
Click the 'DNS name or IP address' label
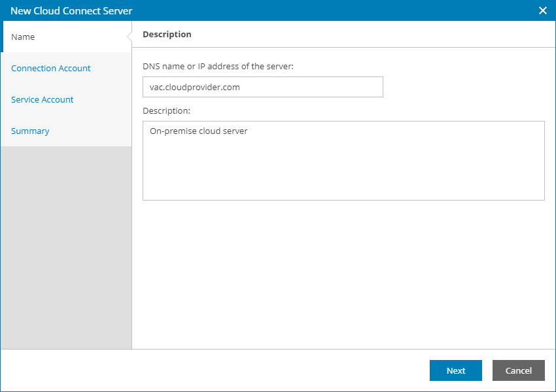pos(218,66)
